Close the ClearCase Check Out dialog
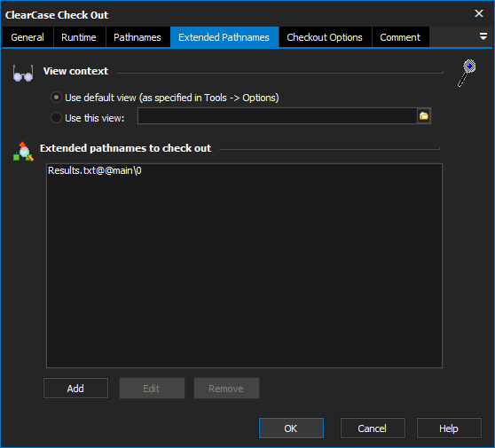The height and width of the screenshot is (448, 495). pyautogui.click(x=479, y=13)
